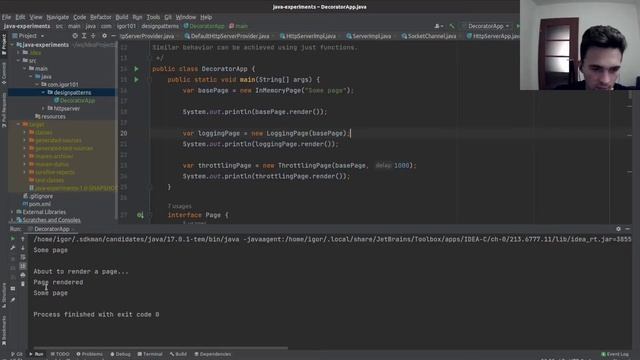
Task: Expand External Libraries in the Project tree
Action: click(x=12, y=212)
